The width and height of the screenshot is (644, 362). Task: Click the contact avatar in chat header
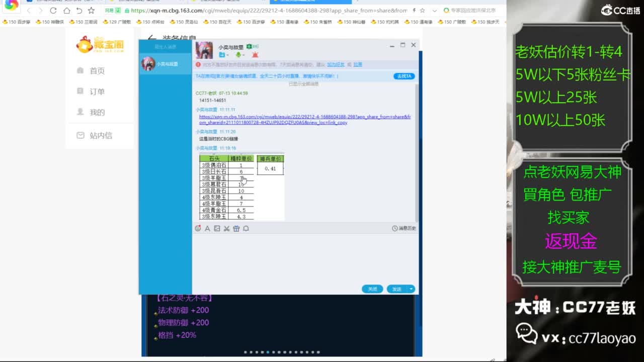[x=204, y=50]
